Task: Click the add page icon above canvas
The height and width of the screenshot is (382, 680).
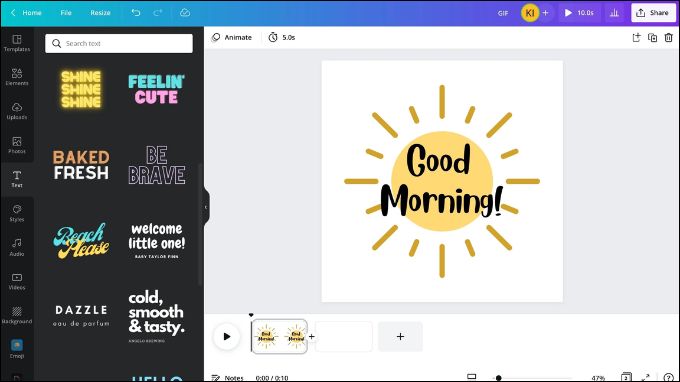Action: [636, 38]
